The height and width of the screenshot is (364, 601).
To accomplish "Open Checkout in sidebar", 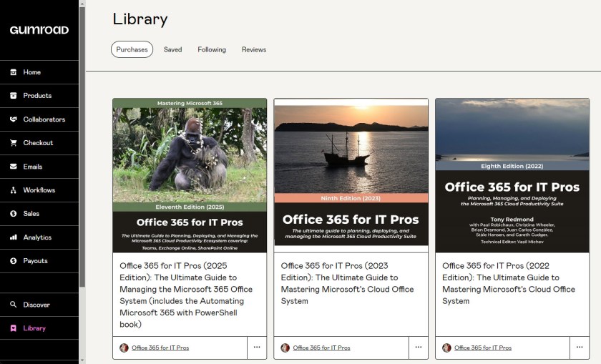I will [x=39, y=143].
